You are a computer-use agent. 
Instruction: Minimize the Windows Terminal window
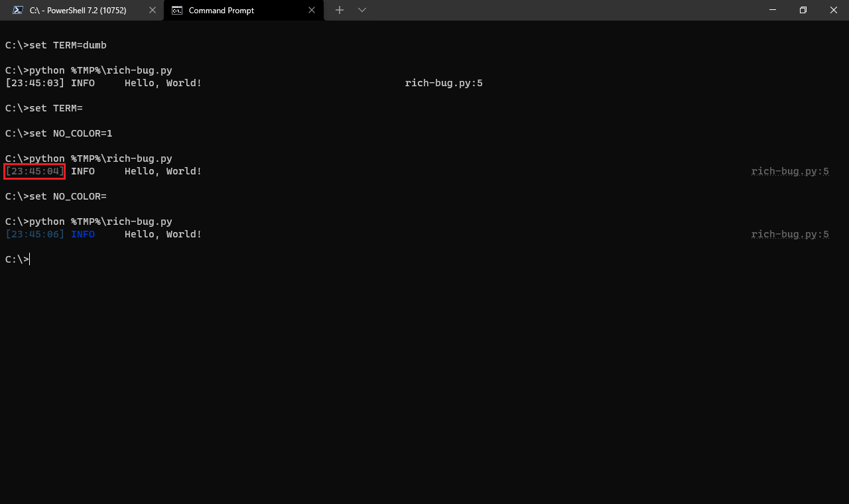[773, 10]
